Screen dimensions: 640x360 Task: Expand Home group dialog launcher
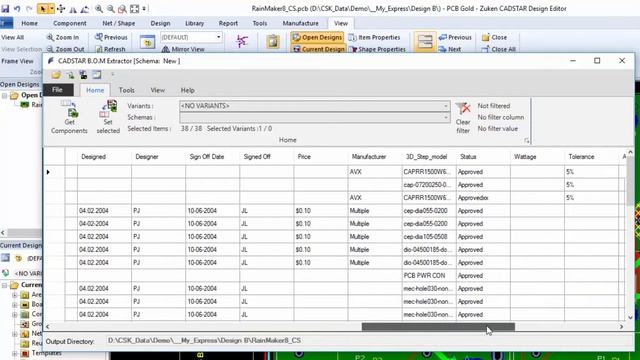(x=527, y=140)
